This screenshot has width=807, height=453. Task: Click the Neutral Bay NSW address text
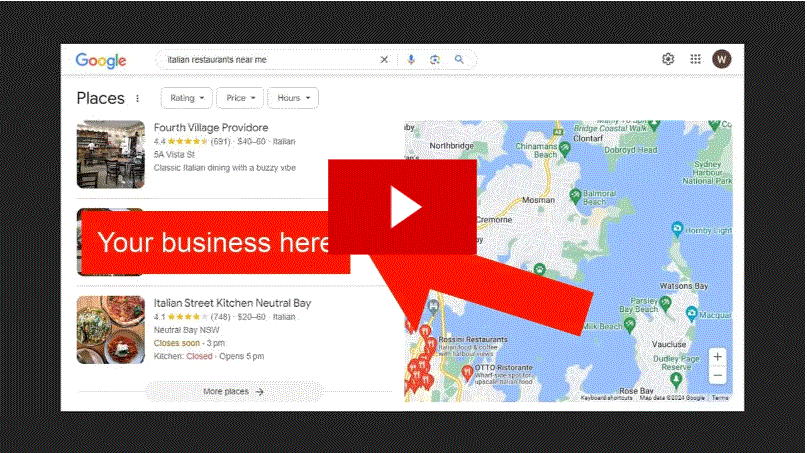[x=186, y=330]
